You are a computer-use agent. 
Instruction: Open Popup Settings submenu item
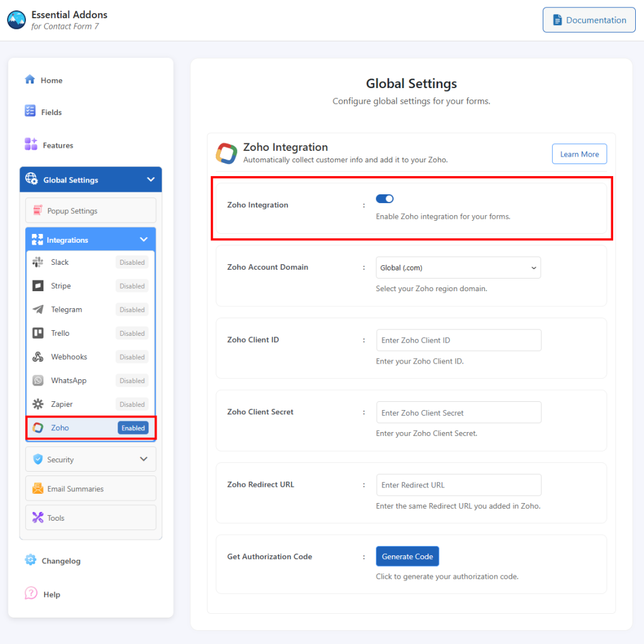(x=91, y=210)
